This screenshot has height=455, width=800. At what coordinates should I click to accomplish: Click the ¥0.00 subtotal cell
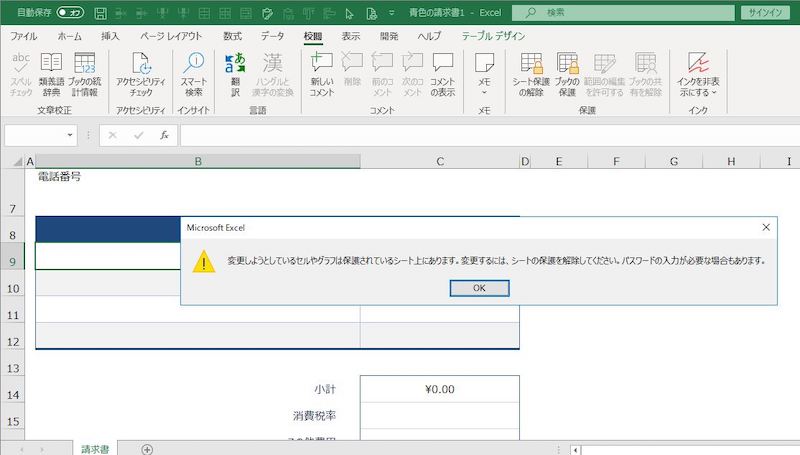[440, 389]
